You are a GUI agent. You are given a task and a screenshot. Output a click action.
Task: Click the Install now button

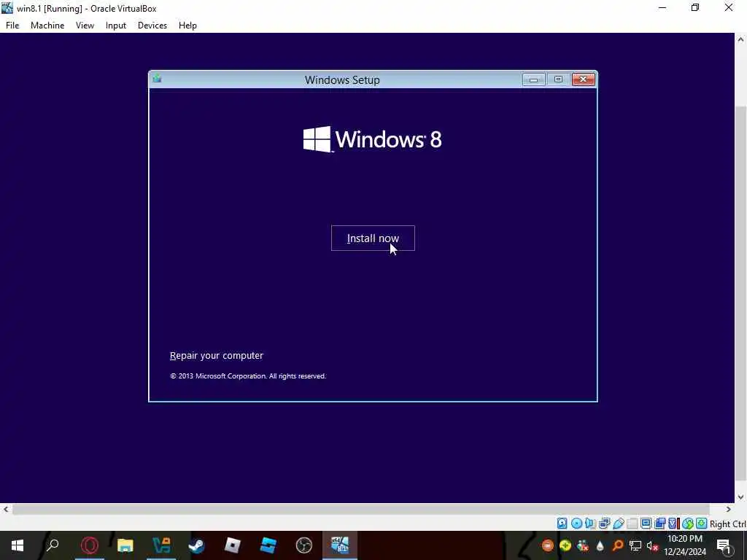tap(373, 238)
